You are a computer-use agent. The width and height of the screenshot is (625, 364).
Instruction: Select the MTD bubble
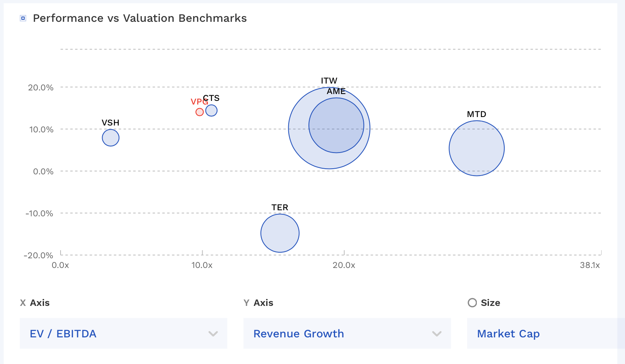[476, 148]
